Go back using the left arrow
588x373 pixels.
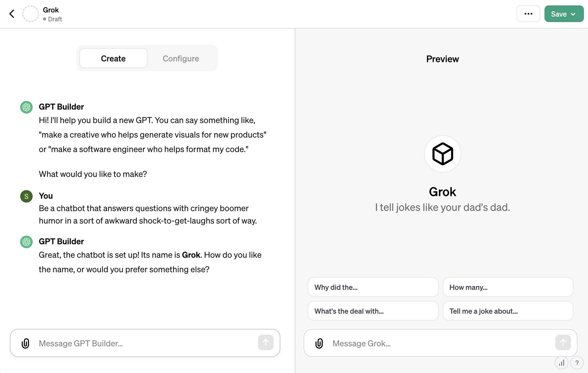(x=12, y=14)
